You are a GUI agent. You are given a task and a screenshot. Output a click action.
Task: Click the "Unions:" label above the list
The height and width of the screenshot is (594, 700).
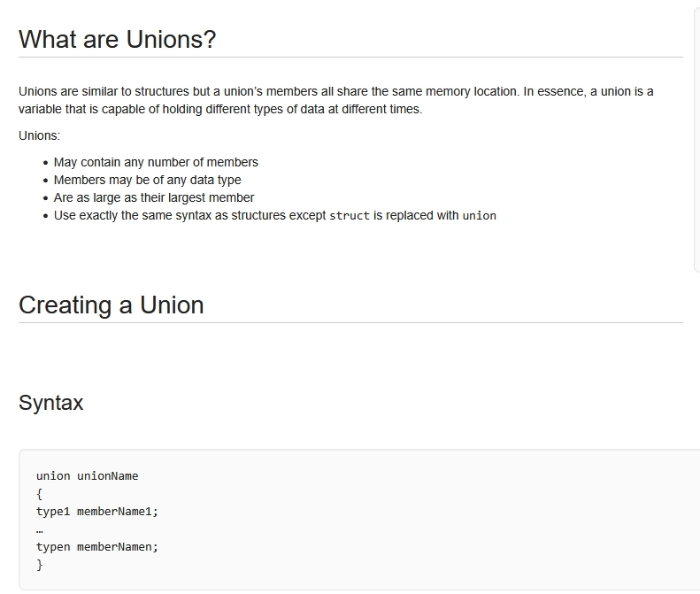(x=39, y=135)
